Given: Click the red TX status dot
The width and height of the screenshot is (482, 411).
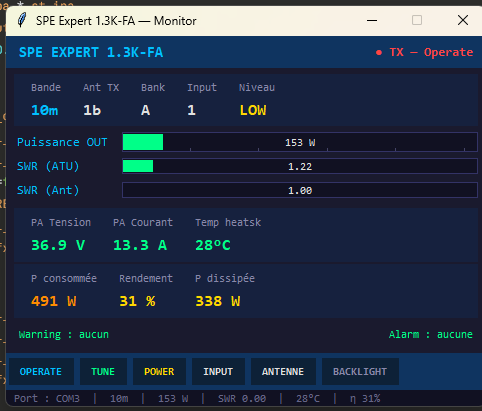Looking at the screenshot, I should pos(379,53).
